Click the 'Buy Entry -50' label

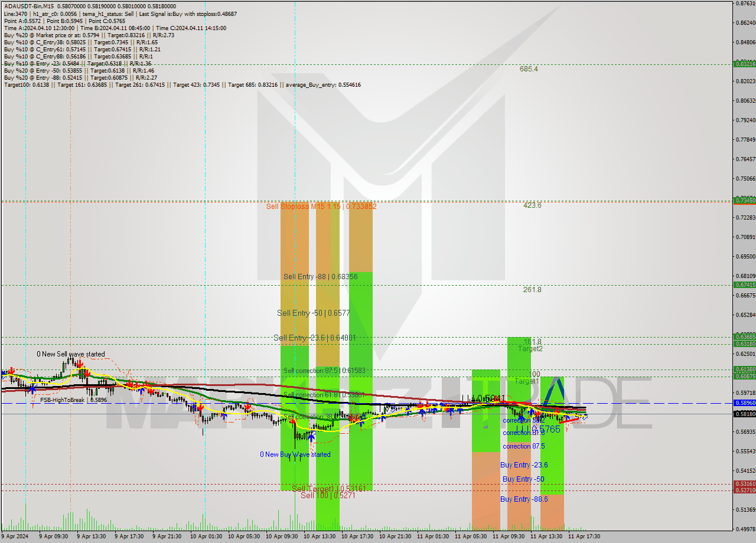[523, 479]
